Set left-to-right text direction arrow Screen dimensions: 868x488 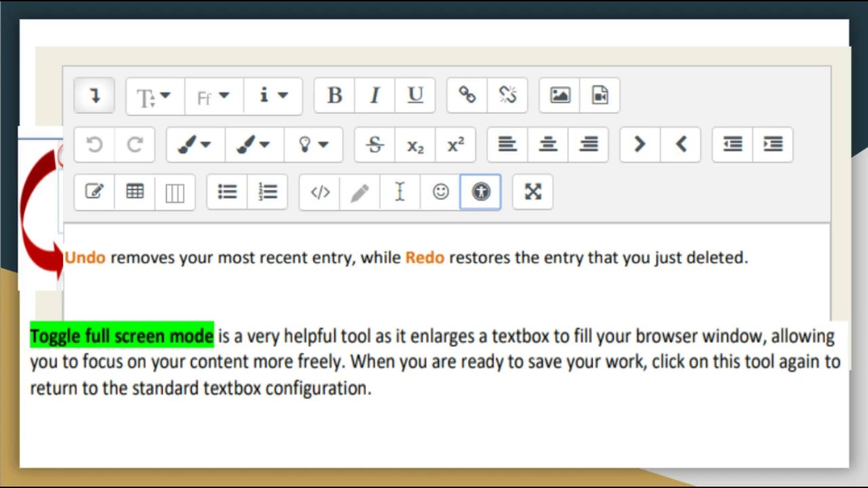tap(640, 144)
